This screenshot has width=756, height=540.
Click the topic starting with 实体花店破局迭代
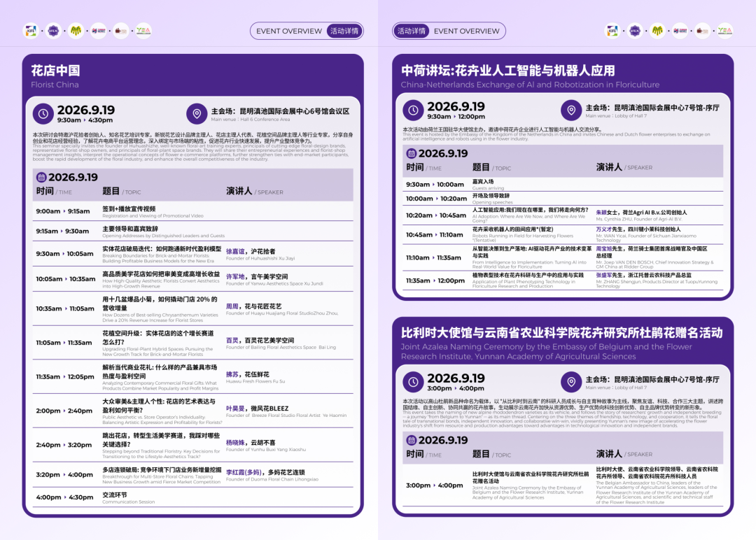click(x=162, y=249)
